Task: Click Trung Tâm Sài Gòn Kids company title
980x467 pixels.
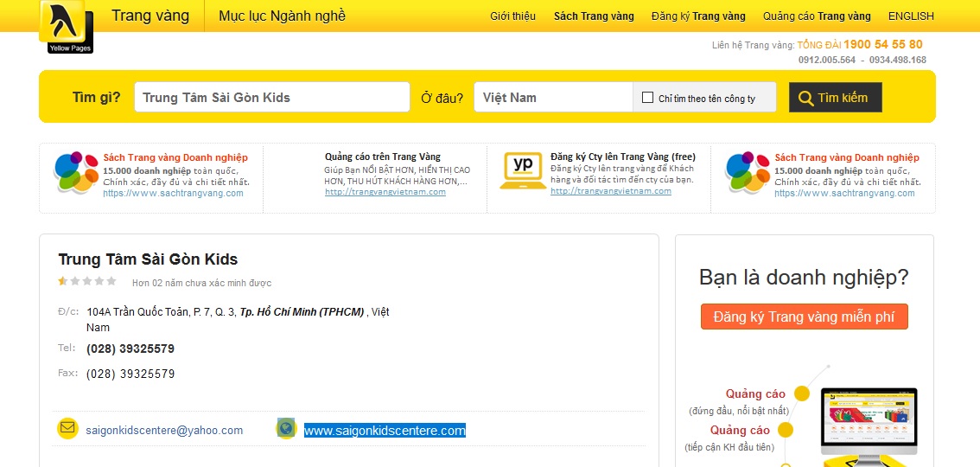Action: [x=148, y=259]
